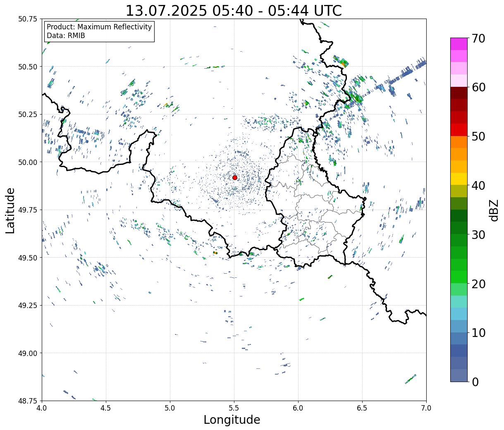The height and width of the screenshot is (430, 504).
Task: Click the bright red colorbar swatch above 50
Action: click(x=459, y=130)
